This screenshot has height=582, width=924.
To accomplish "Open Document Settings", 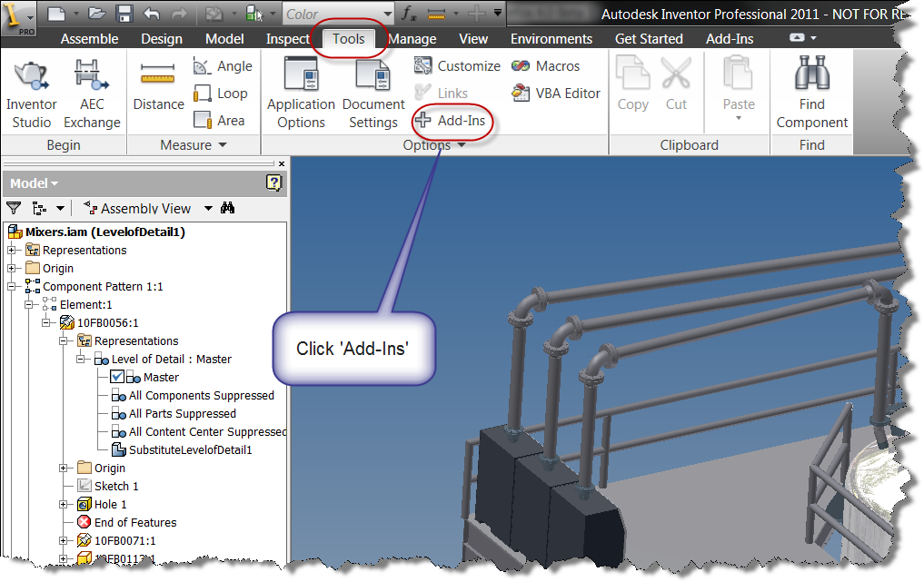I will click(x=373, y=91).
